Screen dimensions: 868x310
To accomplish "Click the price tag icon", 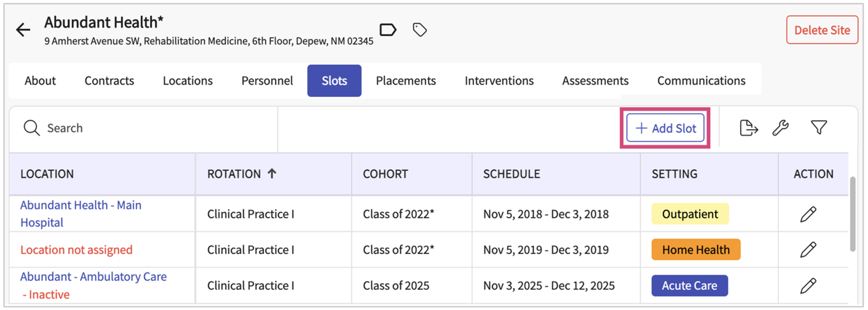I will (419, 30).
